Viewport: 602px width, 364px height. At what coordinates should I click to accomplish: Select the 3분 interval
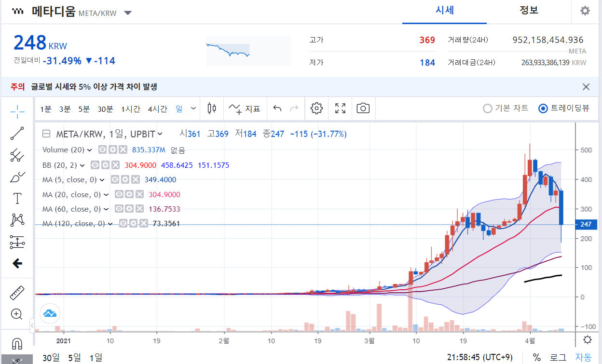point(65,109)
